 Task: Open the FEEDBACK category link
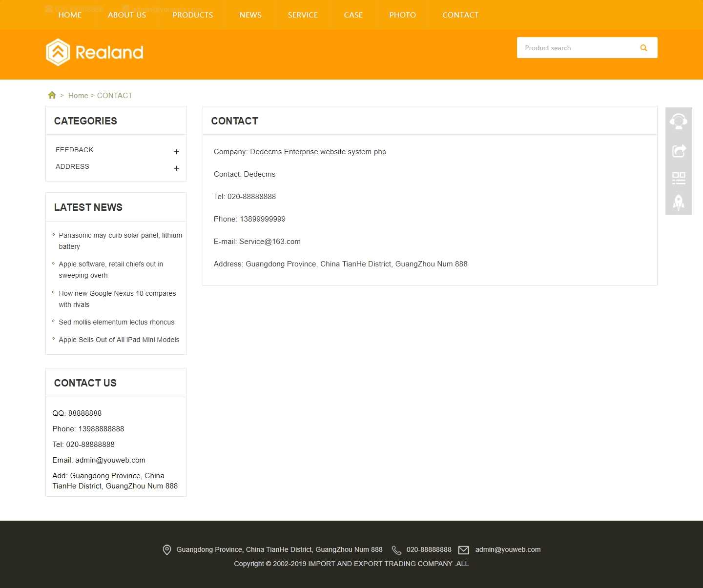click(x=74, y=150)
